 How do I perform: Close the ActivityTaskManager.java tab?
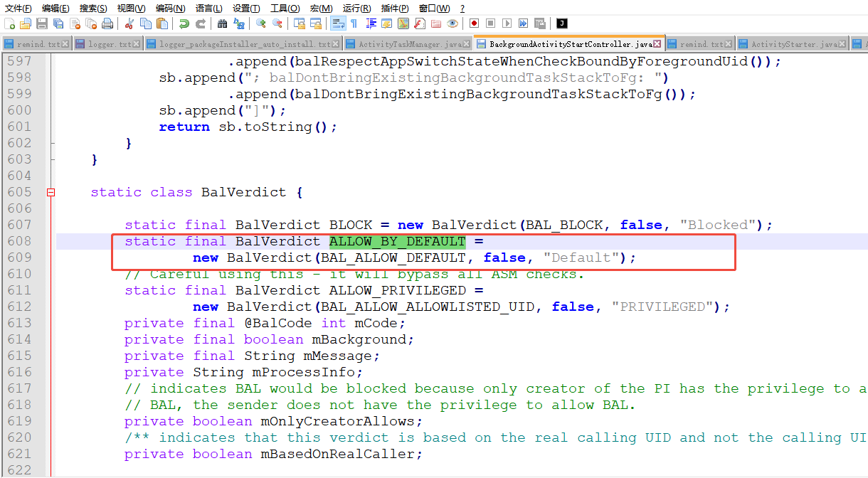tap(467, 44)
